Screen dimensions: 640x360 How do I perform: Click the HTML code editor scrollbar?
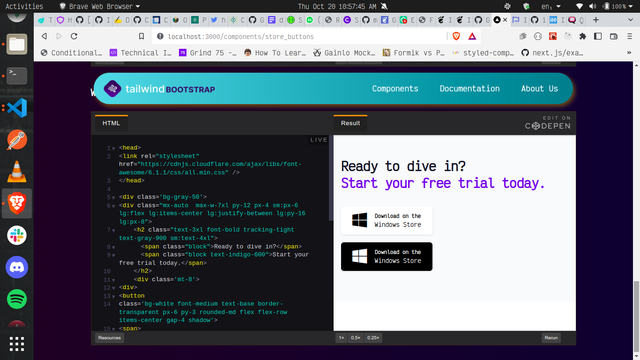click(x=331, y=178)
